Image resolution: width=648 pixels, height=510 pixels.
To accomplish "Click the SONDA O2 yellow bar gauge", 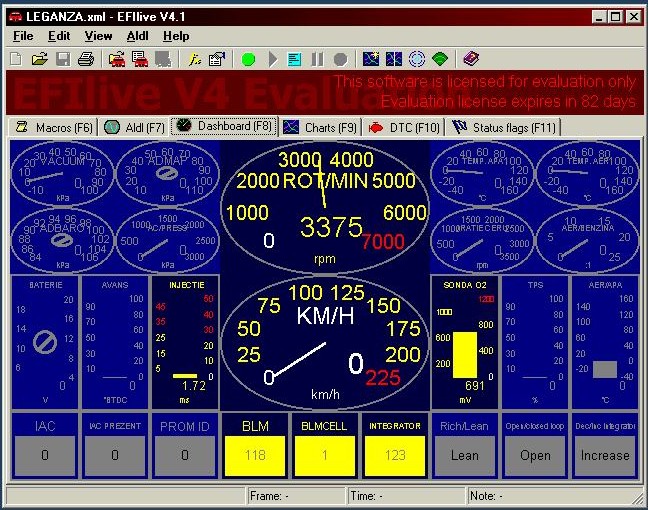I will [x=465, y=342].
